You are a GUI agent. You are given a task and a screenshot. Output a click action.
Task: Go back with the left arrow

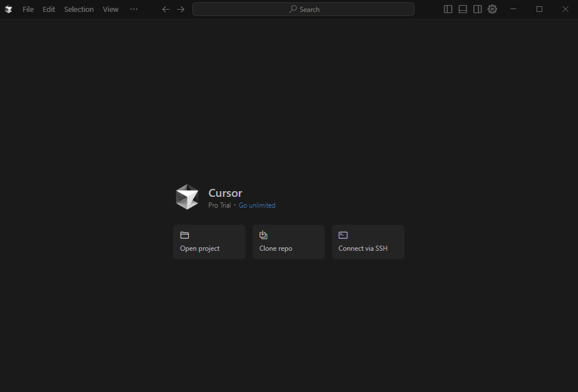point(166,9)
